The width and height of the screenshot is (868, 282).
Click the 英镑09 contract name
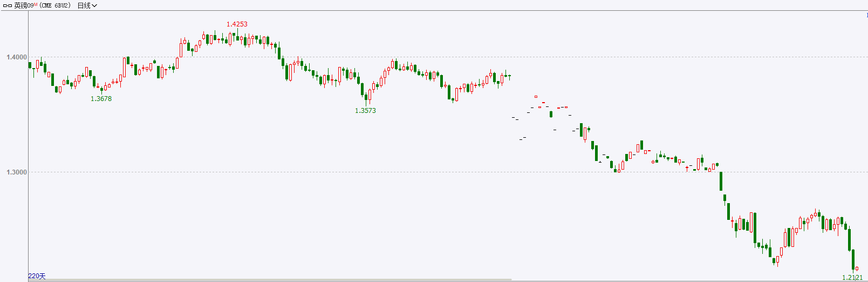tap(24, 5)
